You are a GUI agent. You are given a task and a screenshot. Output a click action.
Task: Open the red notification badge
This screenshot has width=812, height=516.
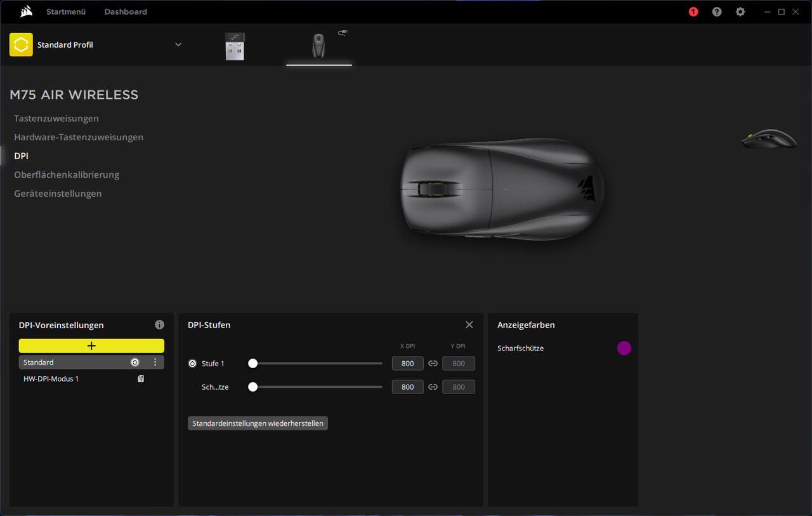693,11
